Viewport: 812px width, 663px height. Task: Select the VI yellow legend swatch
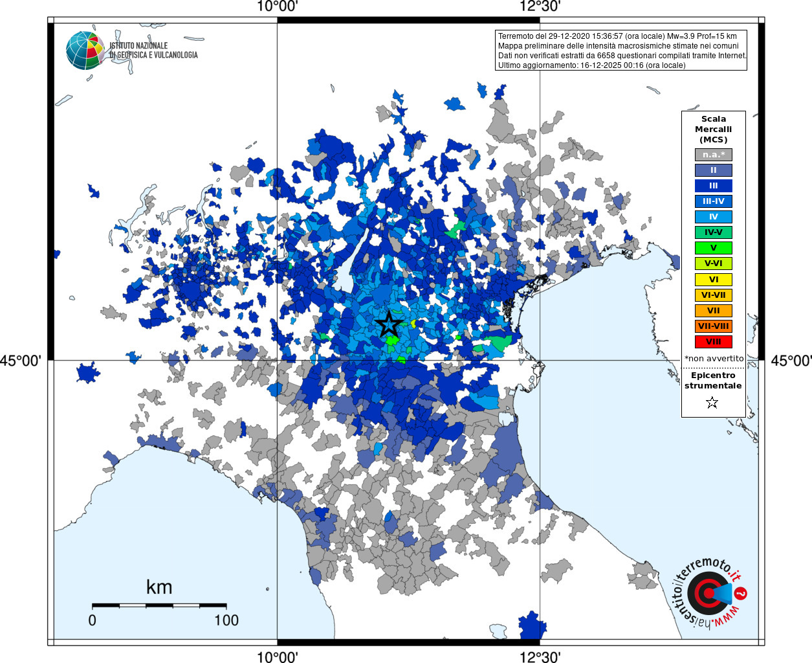714,280
